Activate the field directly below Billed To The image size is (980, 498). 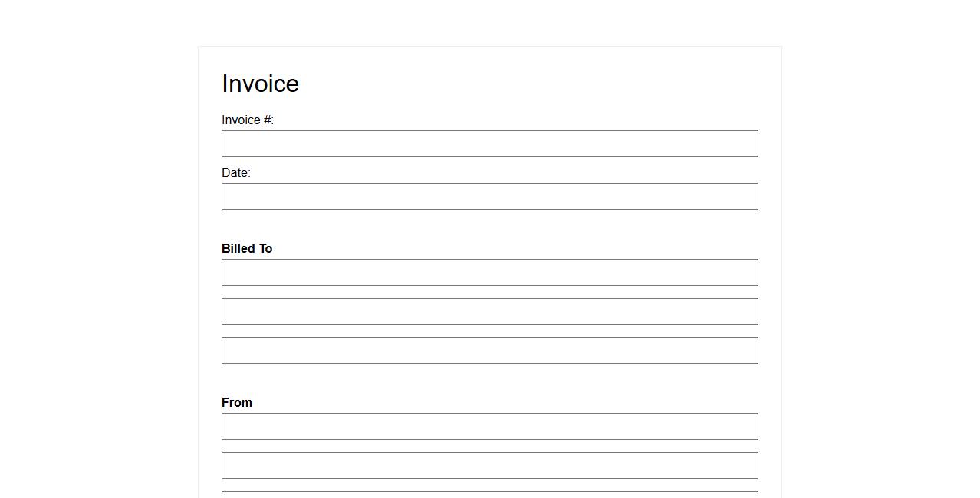489,273
